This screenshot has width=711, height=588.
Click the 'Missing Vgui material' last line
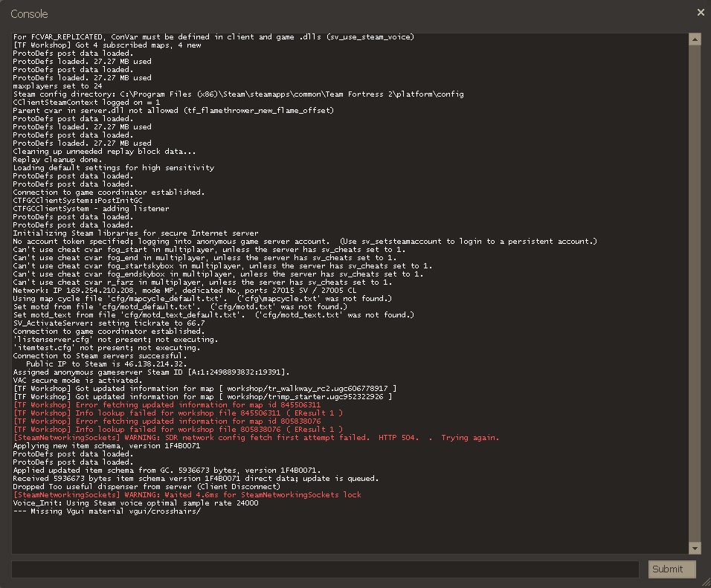[106, 511]
